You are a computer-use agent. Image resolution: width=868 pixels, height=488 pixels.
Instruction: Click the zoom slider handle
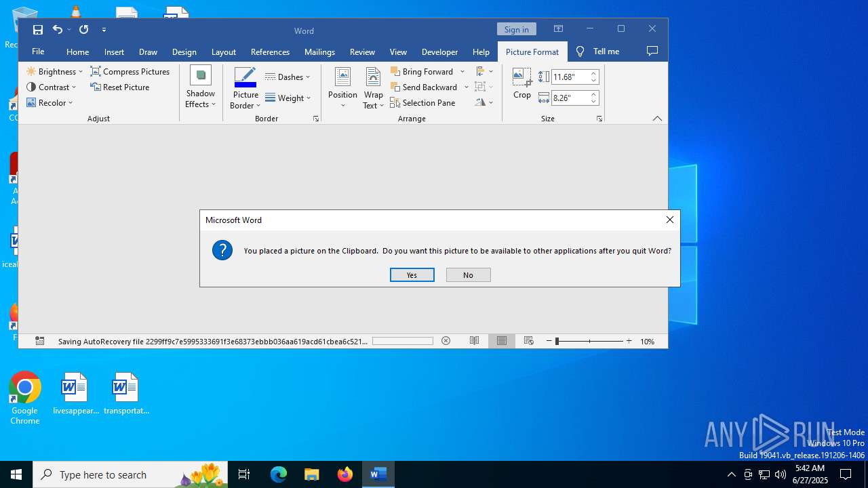coord(557,341)
